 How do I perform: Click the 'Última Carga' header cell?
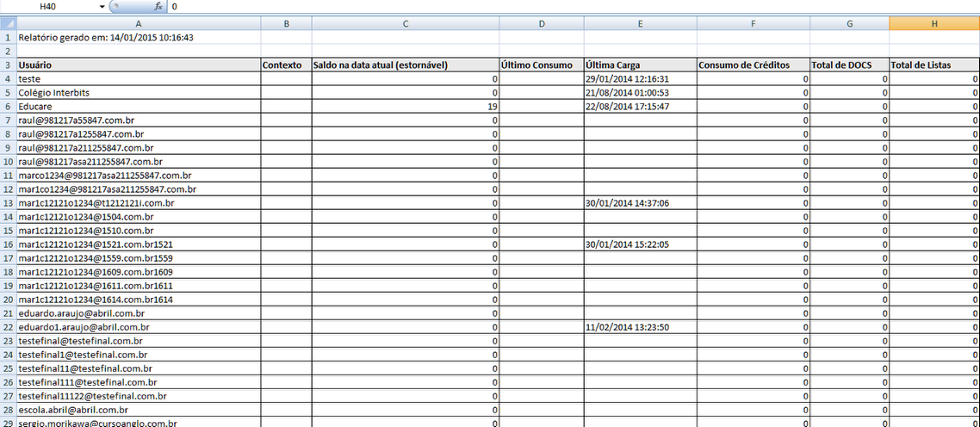640,65
